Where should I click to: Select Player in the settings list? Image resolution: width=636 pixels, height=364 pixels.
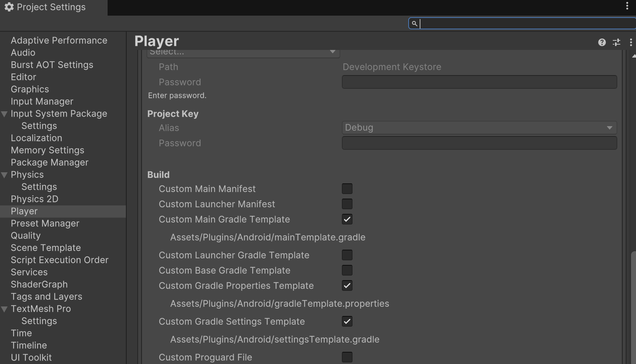tap(63, 211)
